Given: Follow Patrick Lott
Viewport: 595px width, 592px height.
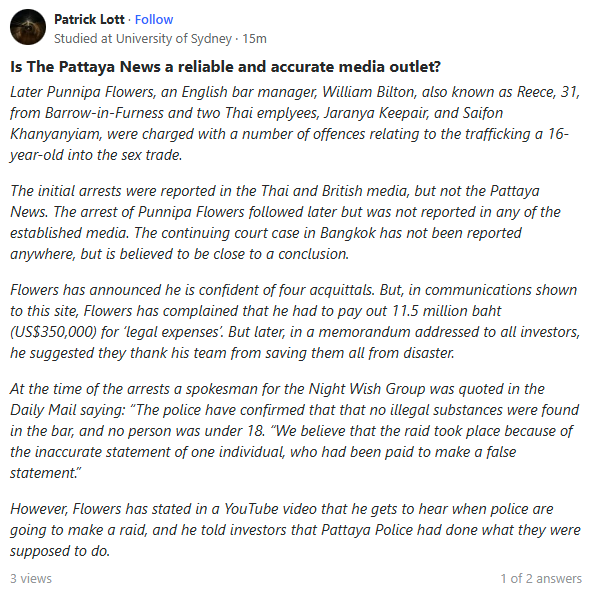Looking at the screenshot, I should [154, 19].
